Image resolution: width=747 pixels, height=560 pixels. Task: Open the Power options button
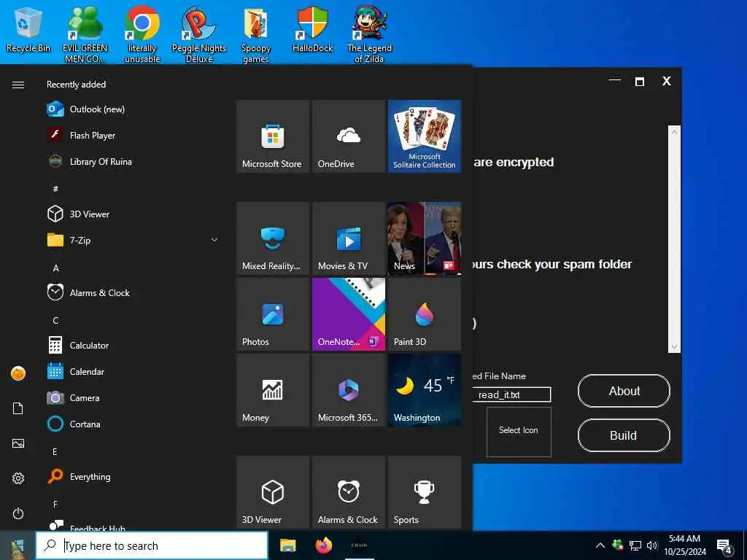click(x=18, y=513)
